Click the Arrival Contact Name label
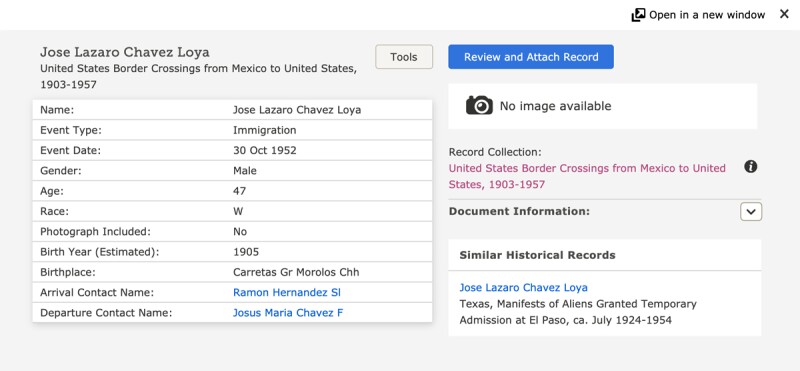The image size is (800, 371). pyautogui.click(x=97, y=292)
